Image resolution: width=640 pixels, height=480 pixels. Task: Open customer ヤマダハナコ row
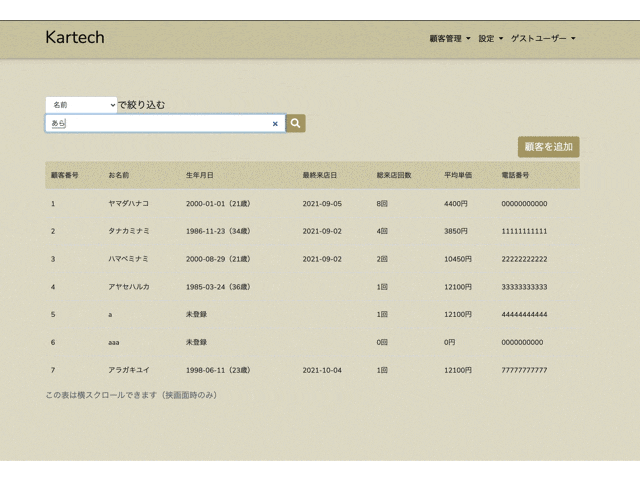point(312,203)
